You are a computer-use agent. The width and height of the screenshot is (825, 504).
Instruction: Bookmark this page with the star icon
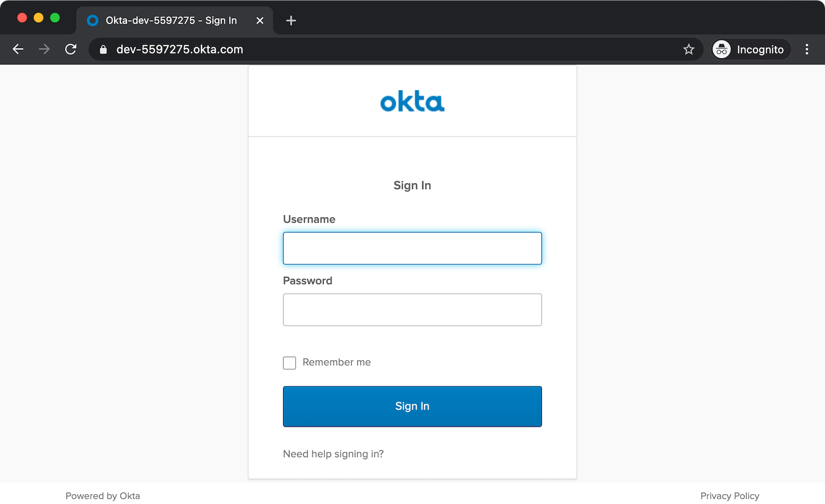point(688,49)
